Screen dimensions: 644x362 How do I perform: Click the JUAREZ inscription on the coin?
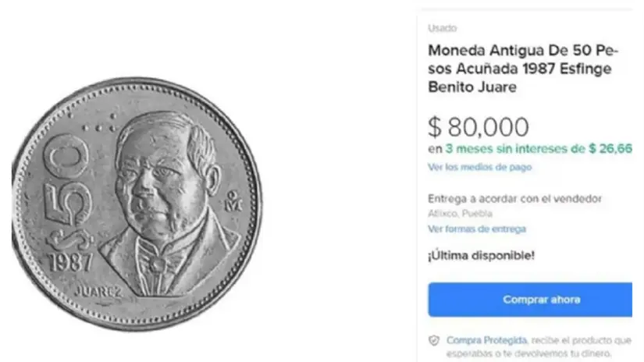99,292
